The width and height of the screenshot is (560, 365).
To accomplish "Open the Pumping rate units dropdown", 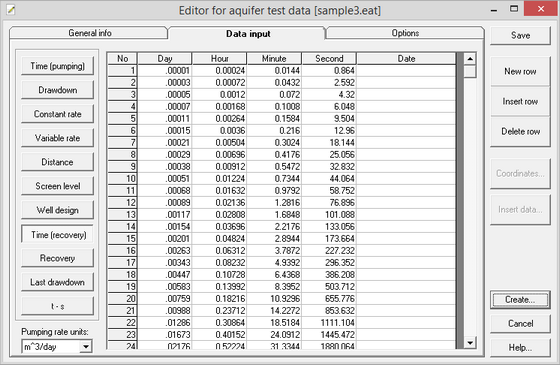I will (86, 346).
